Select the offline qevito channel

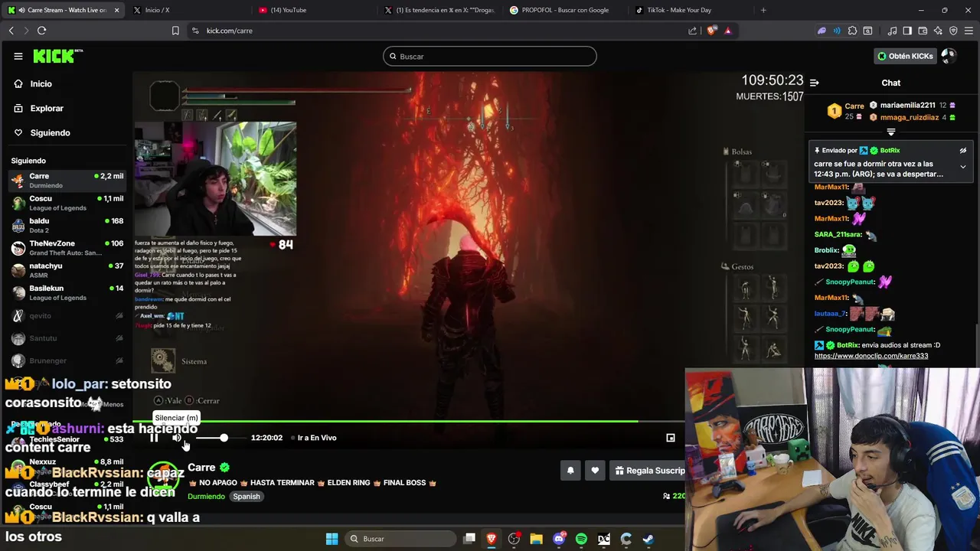click(67, 315)
